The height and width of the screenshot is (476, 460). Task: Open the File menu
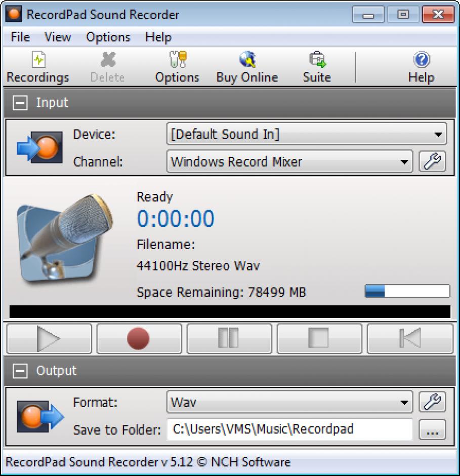[20, 37]
